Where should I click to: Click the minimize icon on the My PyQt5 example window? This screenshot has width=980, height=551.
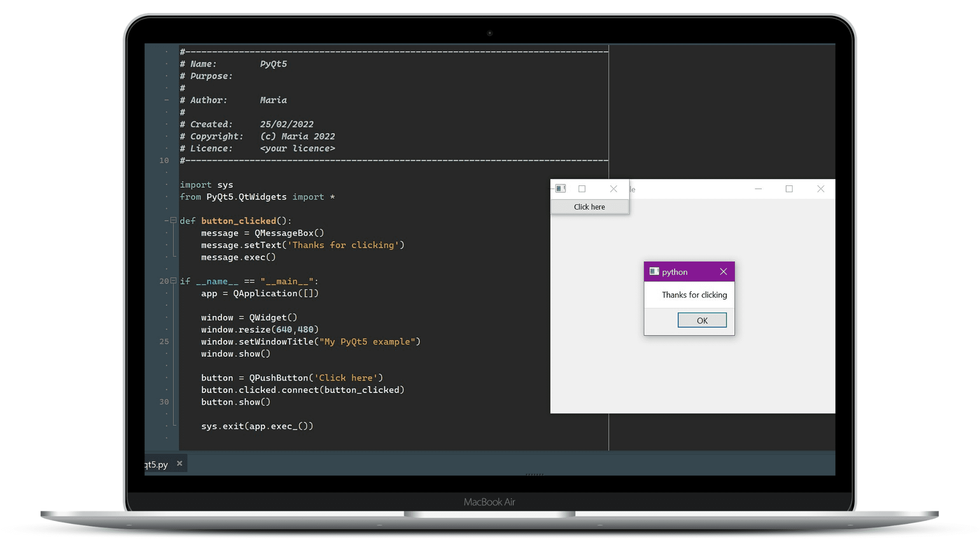tap(758, 188)
